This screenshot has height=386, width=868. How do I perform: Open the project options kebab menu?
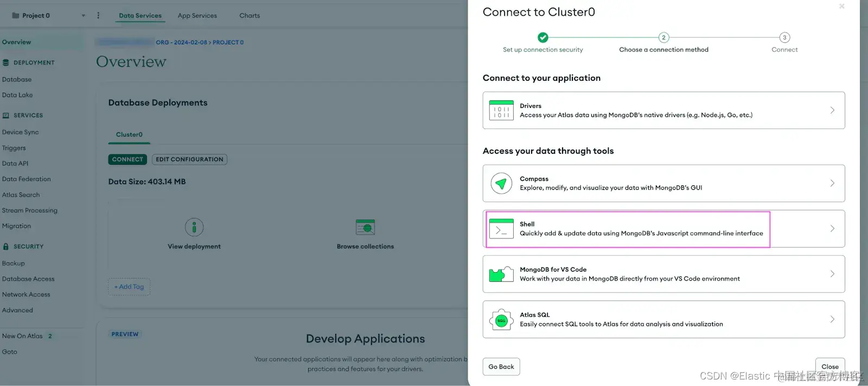[98, 16]
